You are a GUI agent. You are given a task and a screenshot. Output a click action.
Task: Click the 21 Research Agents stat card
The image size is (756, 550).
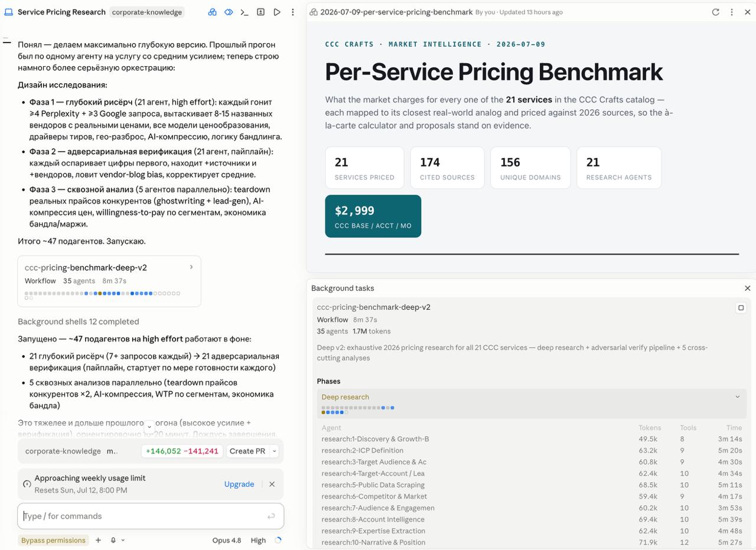[619, 168]
